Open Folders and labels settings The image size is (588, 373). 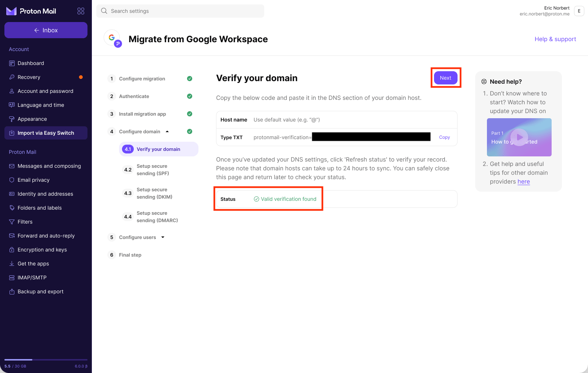click(46, 208)
